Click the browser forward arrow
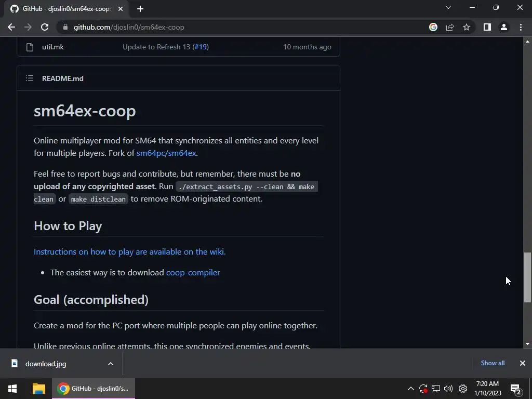The width and height of the screenshot is (532, 399). 28,27
